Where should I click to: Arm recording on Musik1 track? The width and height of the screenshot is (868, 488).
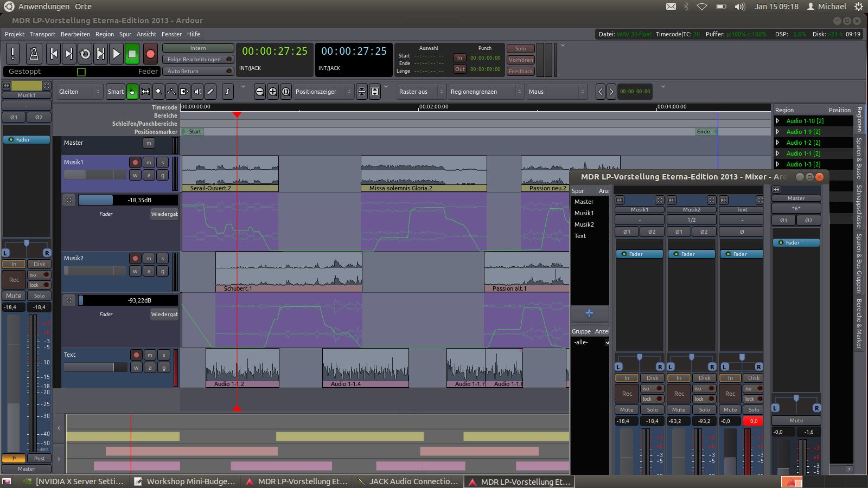[x=135, y=162]
